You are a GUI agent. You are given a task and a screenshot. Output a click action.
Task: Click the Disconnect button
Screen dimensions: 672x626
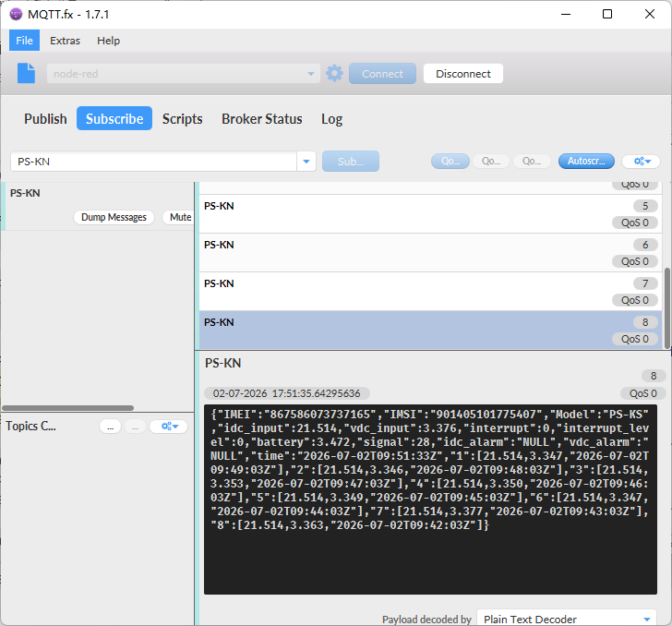(x=462, y=74)
